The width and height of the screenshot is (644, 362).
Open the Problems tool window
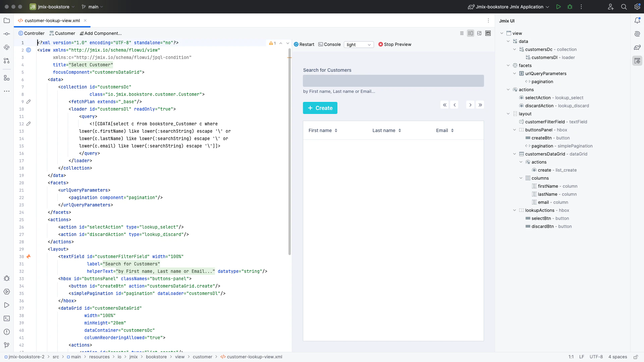pyautogui.click(x=7, y=332)
